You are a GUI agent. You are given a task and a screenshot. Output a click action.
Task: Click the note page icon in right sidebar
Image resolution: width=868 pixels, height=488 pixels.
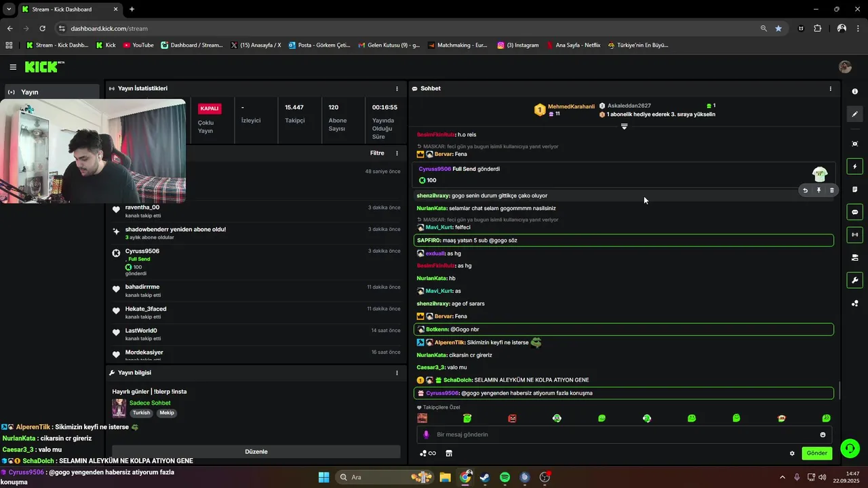click(x=854, y=189)
